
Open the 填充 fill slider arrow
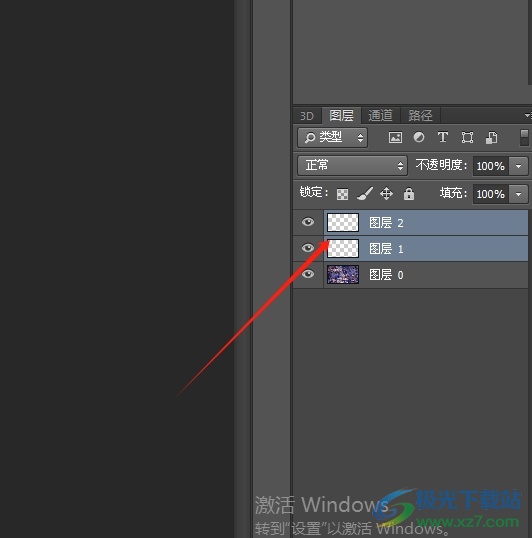coord(519,194)
